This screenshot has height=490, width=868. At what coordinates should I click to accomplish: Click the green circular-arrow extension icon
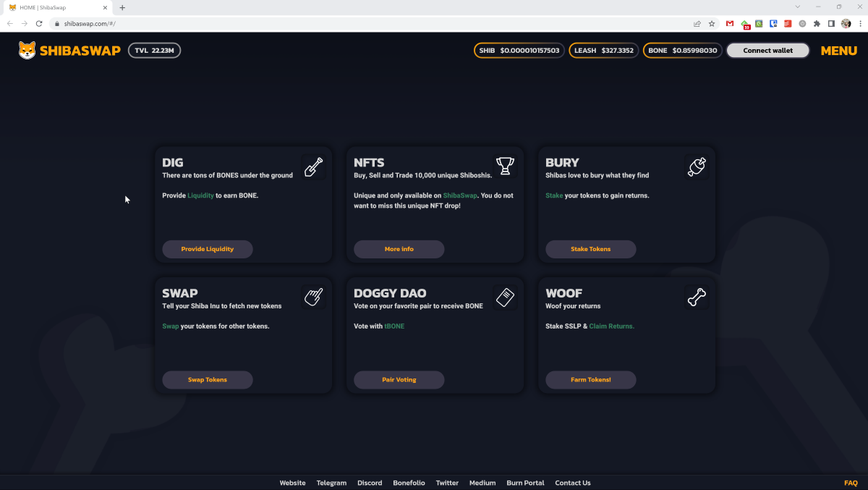click(759, 23)
